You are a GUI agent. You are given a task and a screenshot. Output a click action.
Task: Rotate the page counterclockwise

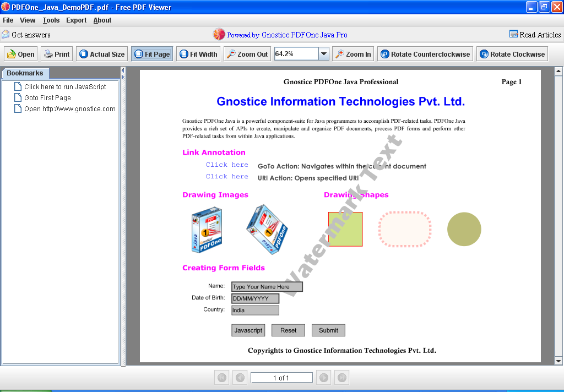tap(425, 54)
